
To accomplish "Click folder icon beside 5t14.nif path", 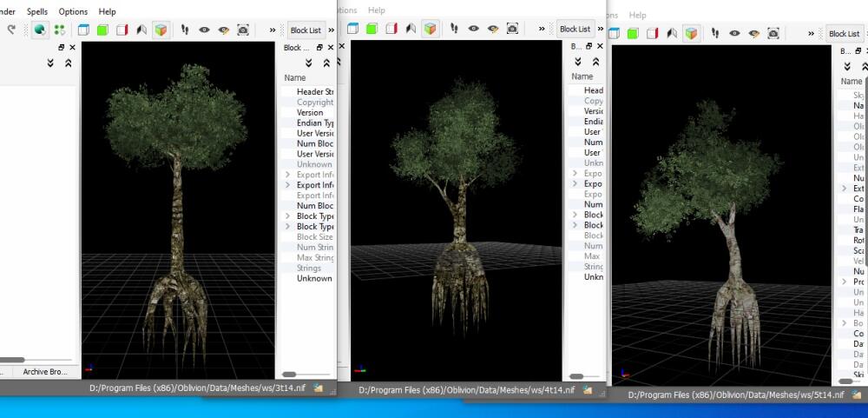I will (x=855, y=395).
